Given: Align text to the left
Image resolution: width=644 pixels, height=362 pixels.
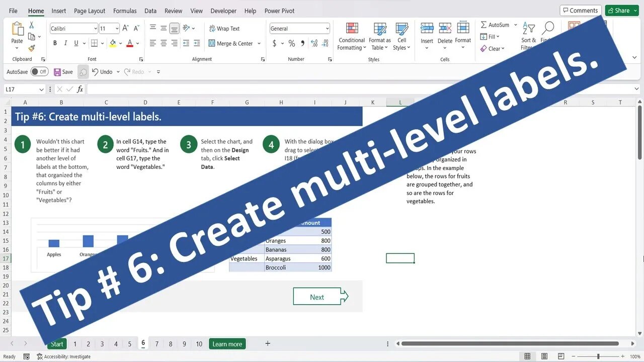Looking at the screenshot, I should pyautogui.click(x=153, y=44).
